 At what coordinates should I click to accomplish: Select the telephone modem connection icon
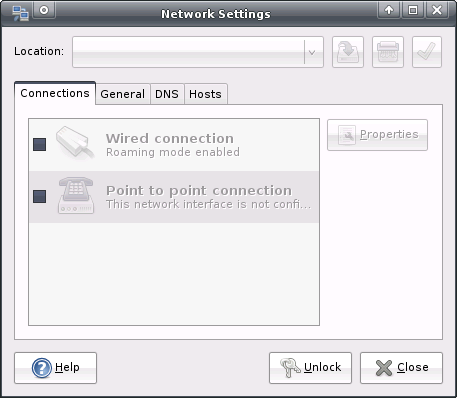(x=76, y=196)
